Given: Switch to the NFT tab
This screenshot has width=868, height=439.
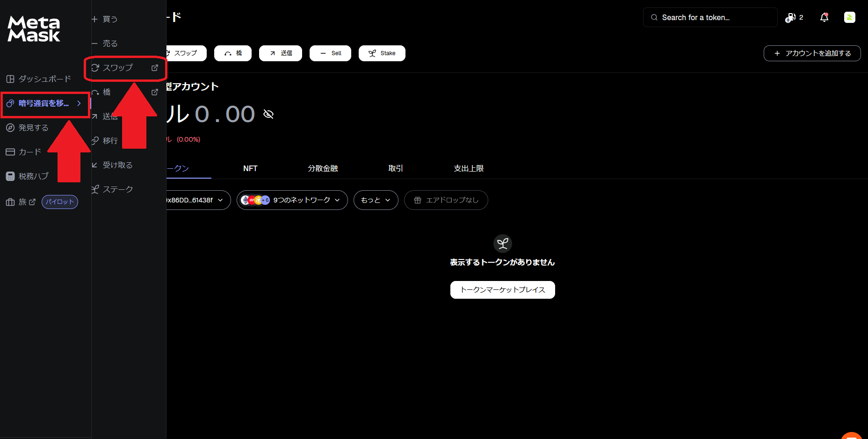Looking at the screenshot, I should (x=250, y=168).
